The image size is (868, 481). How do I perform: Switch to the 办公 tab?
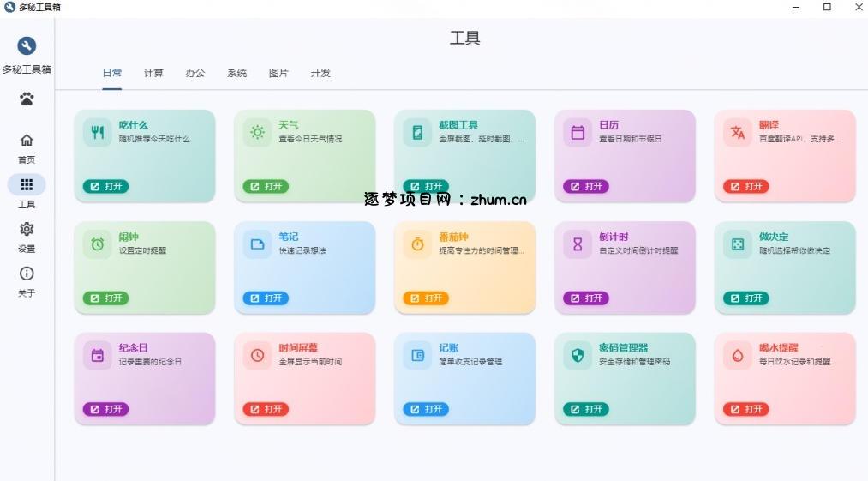[x=195, y=73]
